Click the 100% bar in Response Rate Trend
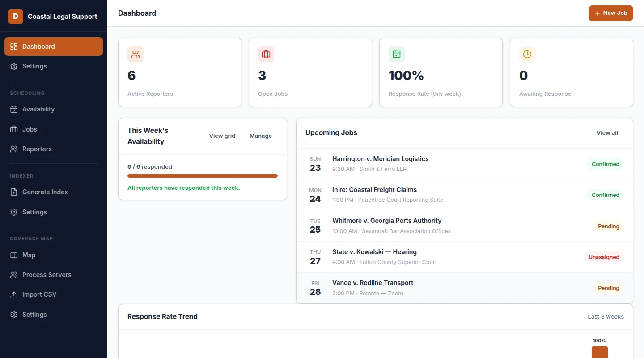The height and width of the screenshot is (358, 644). (600, 352)
